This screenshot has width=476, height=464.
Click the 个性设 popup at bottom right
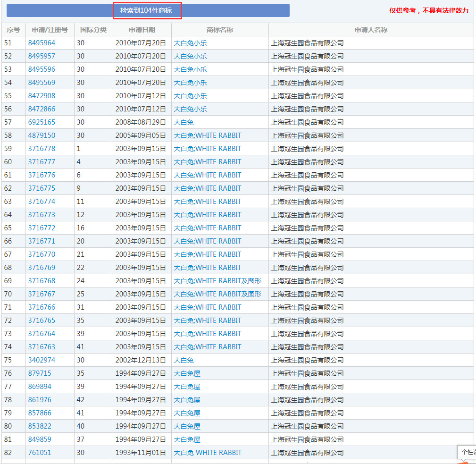point(468,452)
